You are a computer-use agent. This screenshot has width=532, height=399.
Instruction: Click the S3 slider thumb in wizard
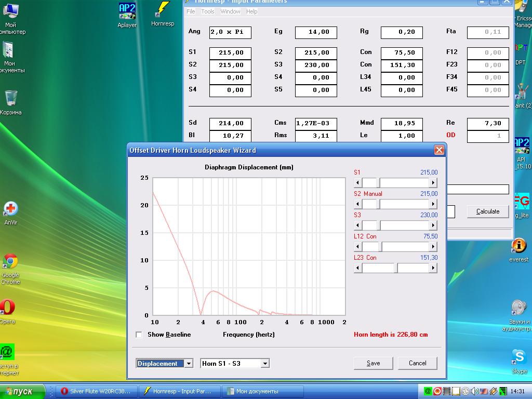click(x=379, y=225)
